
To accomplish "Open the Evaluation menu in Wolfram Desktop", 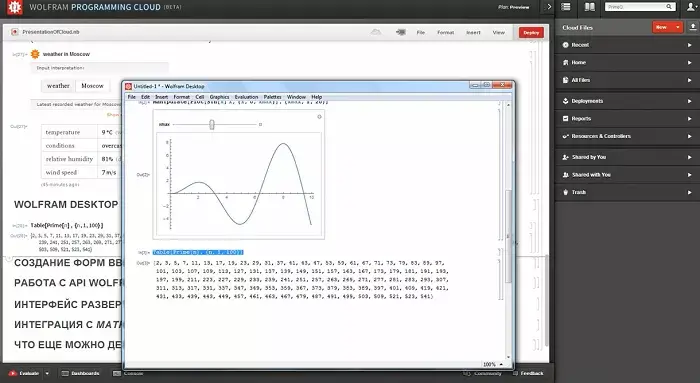I will pos(246,97).
